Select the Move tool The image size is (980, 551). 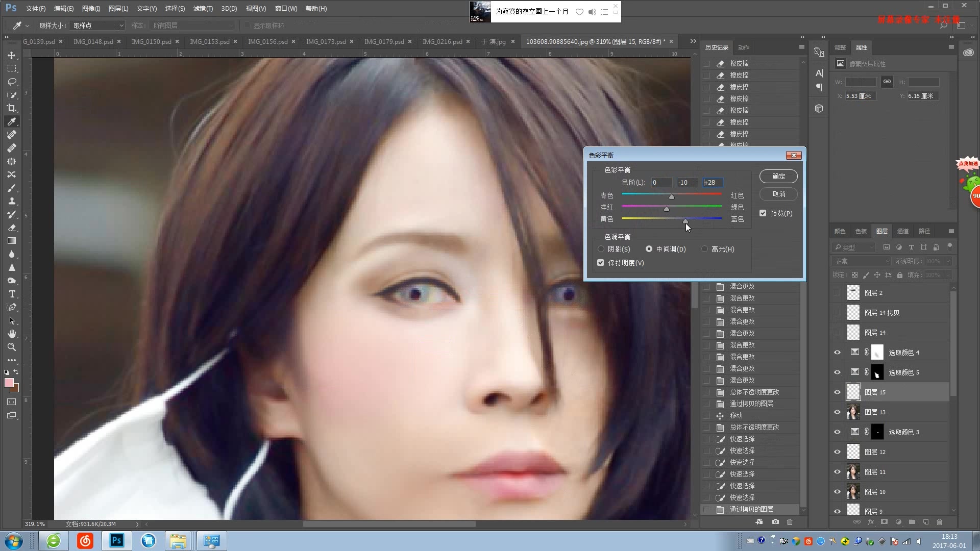[12, 55]
